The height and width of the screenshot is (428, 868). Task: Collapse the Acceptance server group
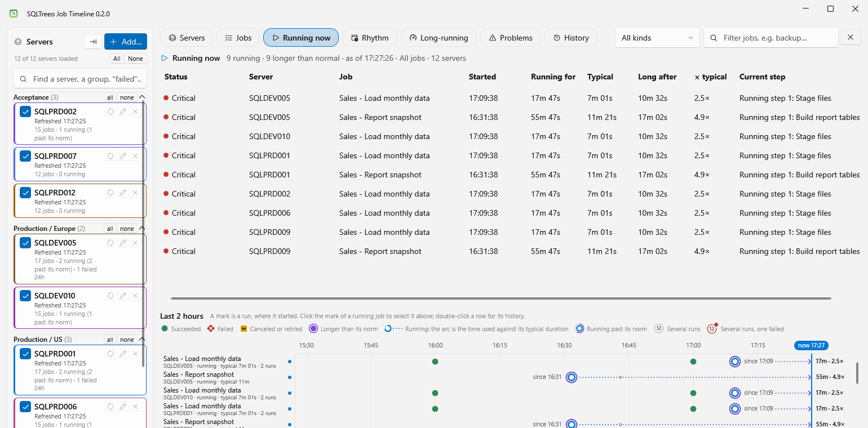141,97
